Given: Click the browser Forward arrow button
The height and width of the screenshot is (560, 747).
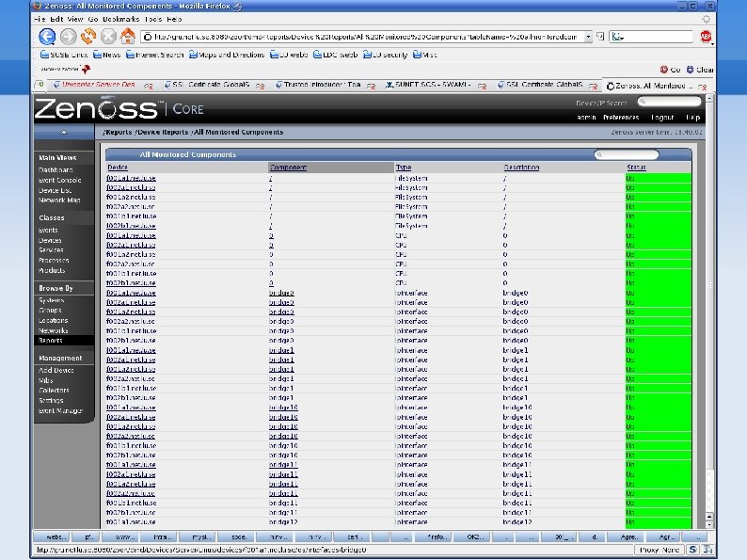Looking at the screenshot, I should [x=68, y=37].
